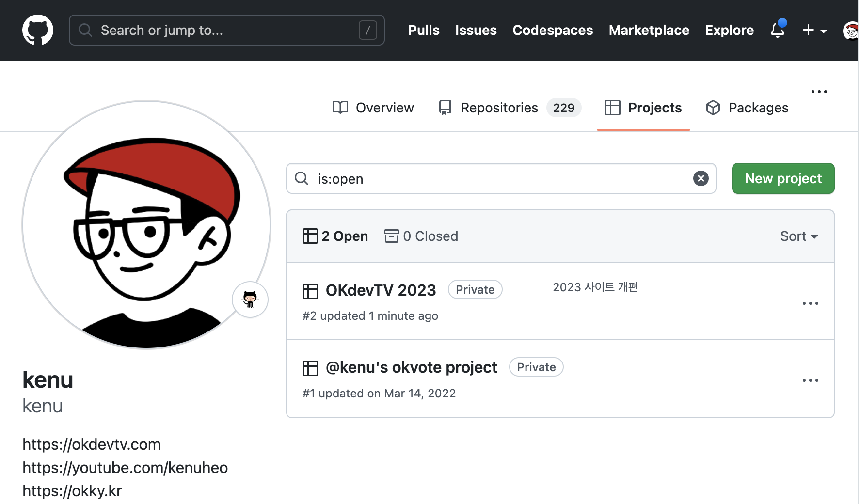This screenshot has height=504, width=860.
Task: Switch to the Packages tab
Action: (747, 108)
